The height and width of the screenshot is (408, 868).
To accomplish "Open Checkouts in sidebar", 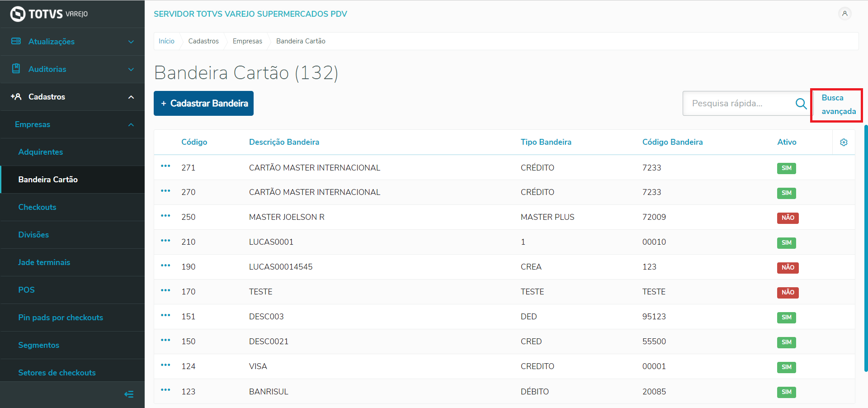I will 72,207.
